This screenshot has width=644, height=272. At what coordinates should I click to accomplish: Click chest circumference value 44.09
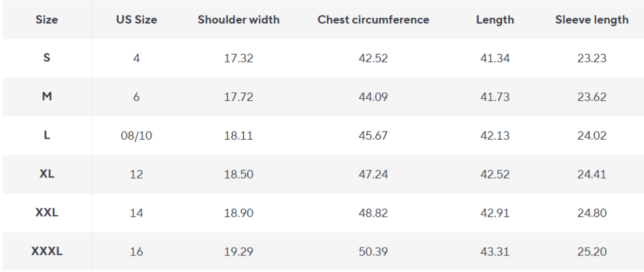tap(373, 97)
